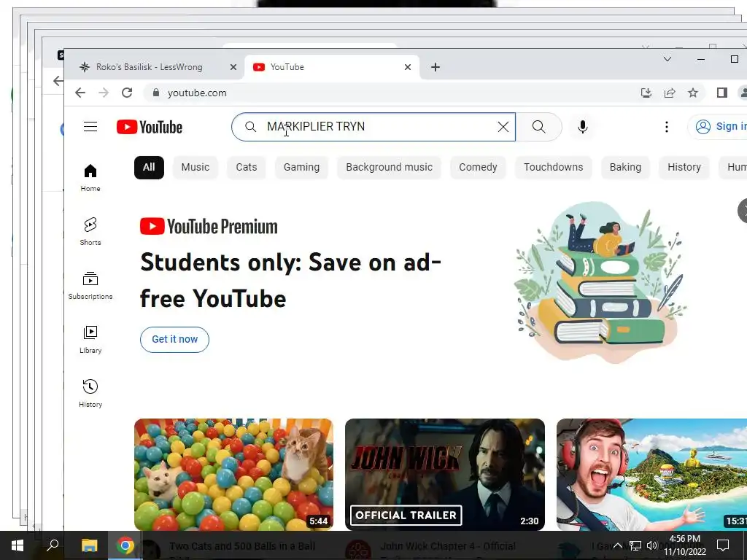Click in the MARKIPLIER TRYN search field

[x=373, y=127]
